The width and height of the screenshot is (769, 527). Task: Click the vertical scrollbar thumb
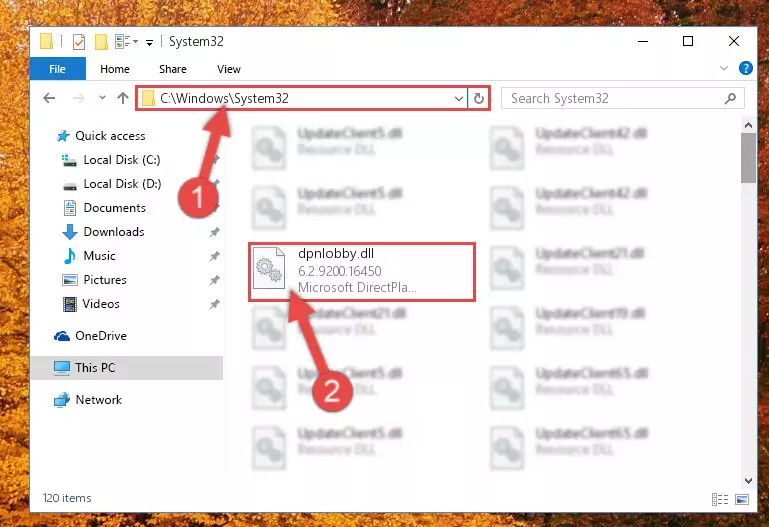pyautogui.click(x=748, y=158)
